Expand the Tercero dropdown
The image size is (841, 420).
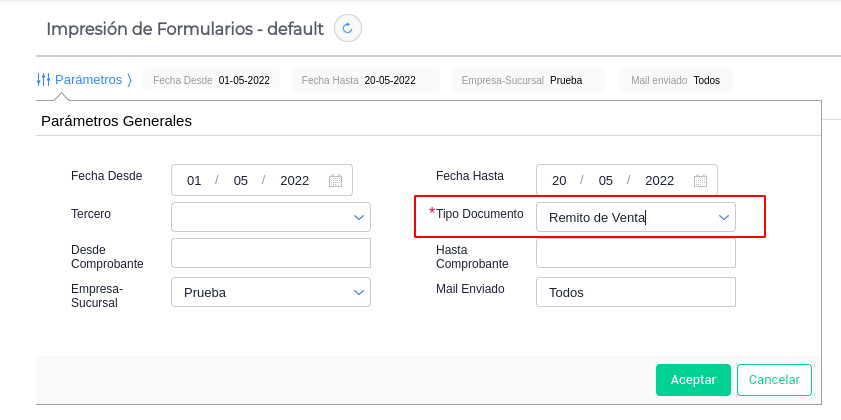click(x=358, y=217)
